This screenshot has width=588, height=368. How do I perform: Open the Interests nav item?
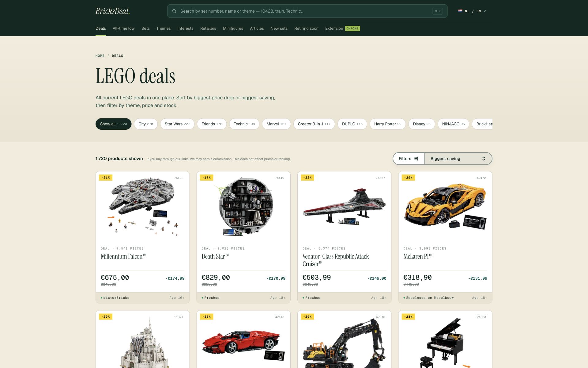185,29
